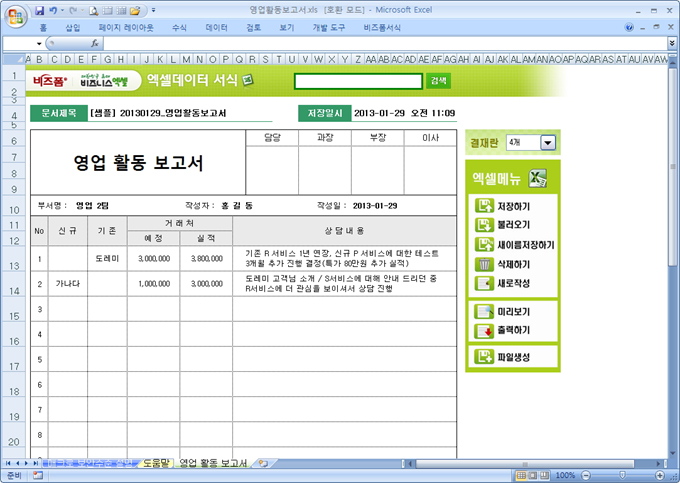The height and width of the screenshot is (483, 680).
Task: Go to first sheet with tab navigation arrow
Action: [x=8, y=463]
